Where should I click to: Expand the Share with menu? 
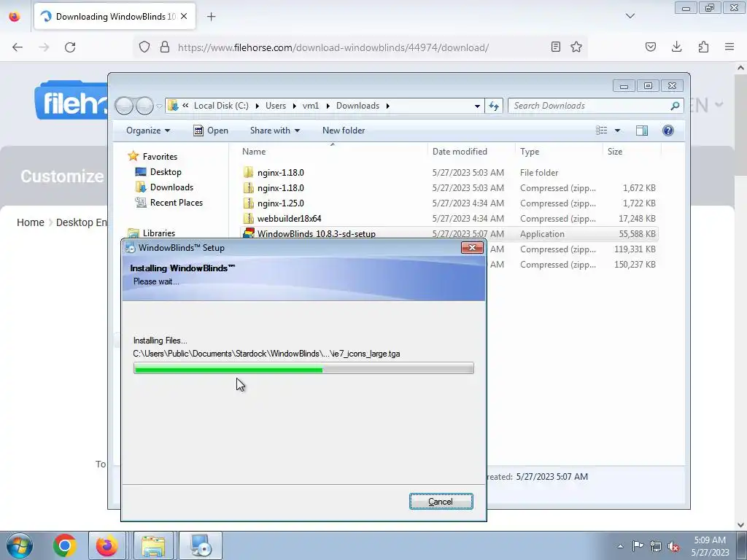coord(275,131)
